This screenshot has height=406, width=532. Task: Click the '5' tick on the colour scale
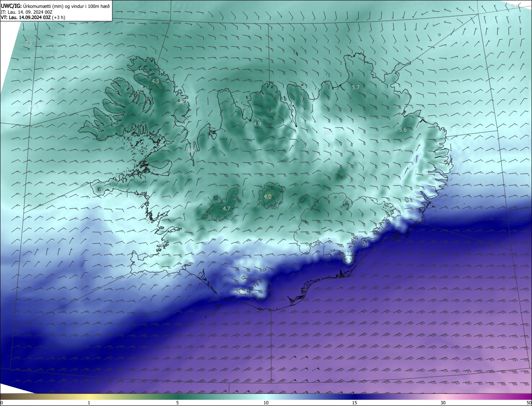tap(177, 403)
